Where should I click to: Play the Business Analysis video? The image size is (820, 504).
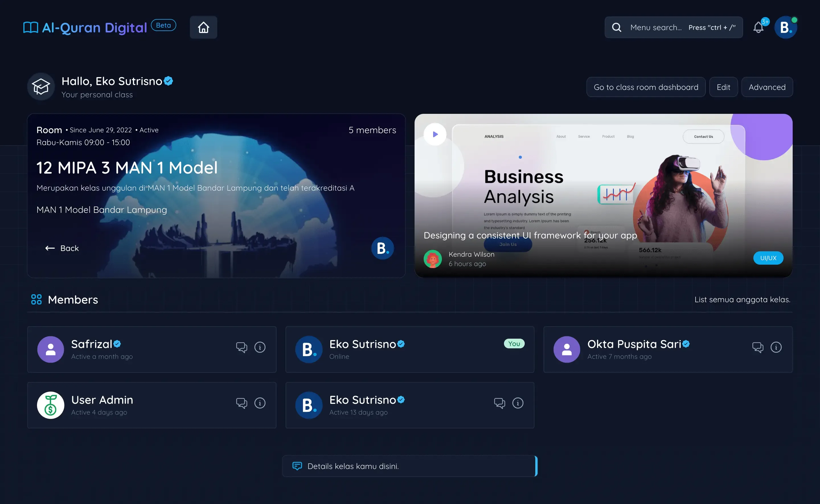click(x=435, y=134)
